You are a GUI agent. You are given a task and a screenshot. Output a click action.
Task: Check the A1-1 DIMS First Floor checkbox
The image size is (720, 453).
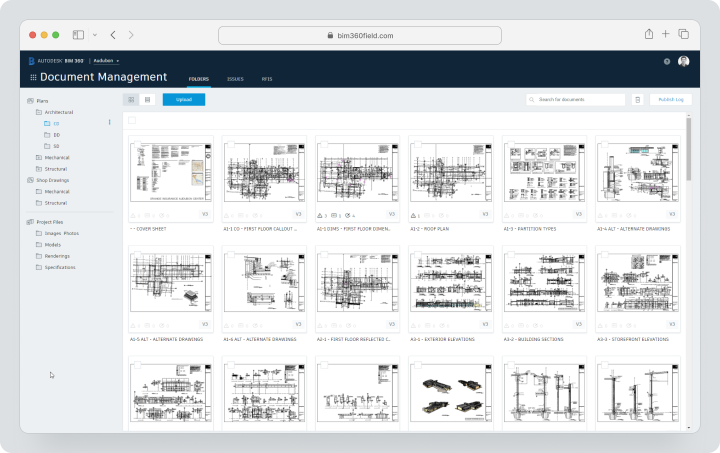click(x=324, y=145)
